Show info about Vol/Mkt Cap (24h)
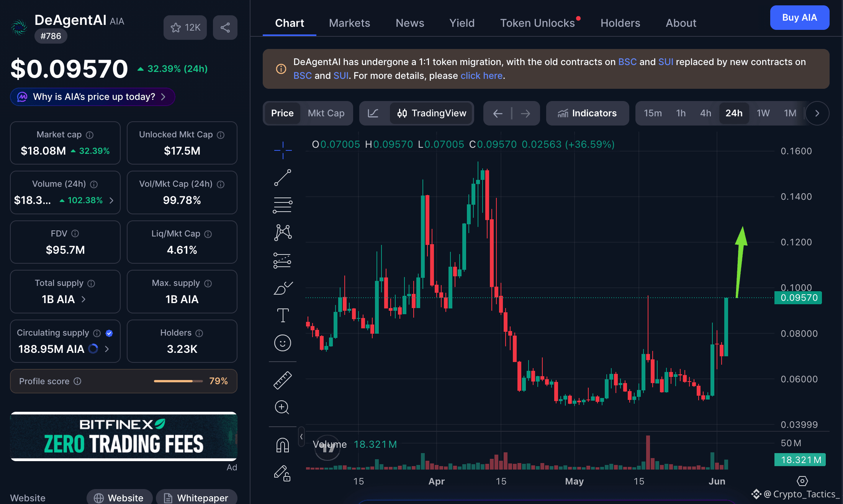 (x=221, y=184)
